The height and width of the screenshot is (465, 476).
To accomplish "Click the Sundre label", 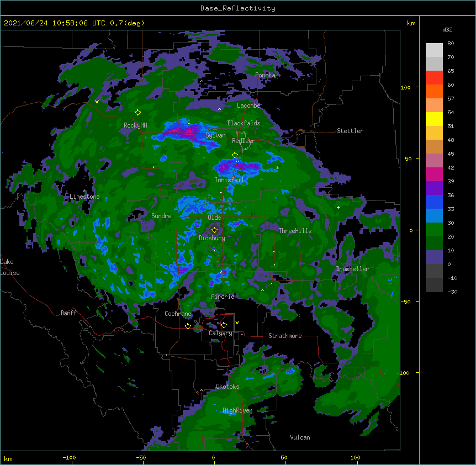I will coord(161,216).
